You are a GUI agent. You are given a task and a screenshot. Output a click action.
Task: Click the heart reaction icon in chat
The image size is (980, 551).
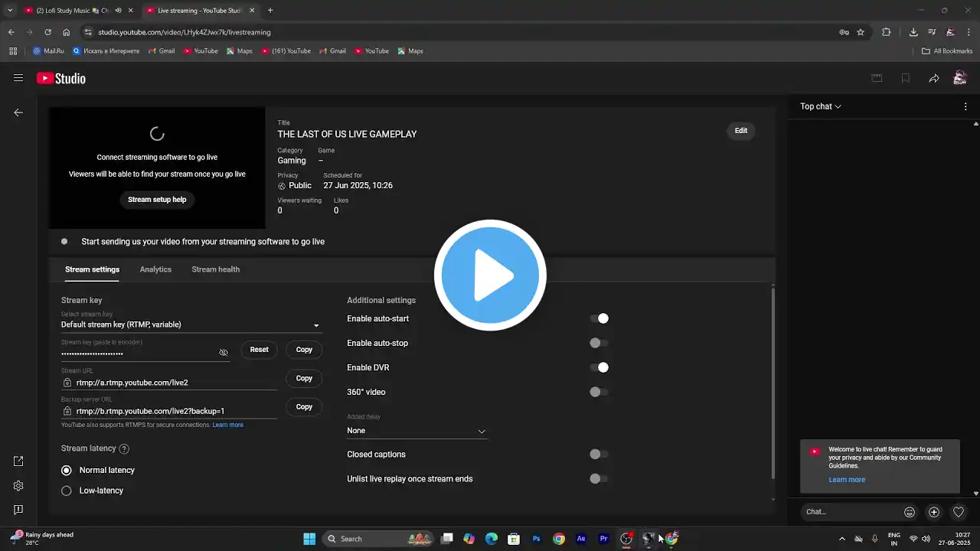pos(959,512)
